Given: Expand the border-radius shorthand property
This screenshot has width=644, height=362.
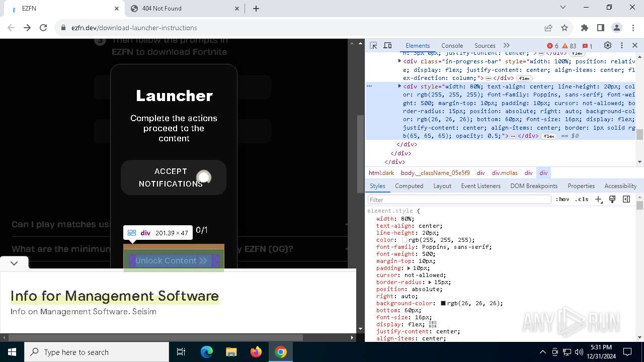Looking at the screenshot, I should pos(430,283).
